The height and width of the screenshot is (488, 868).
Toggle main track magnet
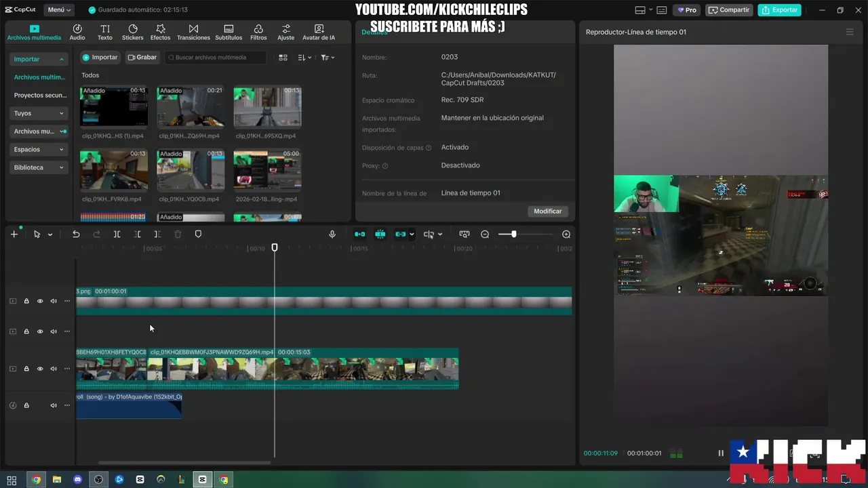point(360,235)
